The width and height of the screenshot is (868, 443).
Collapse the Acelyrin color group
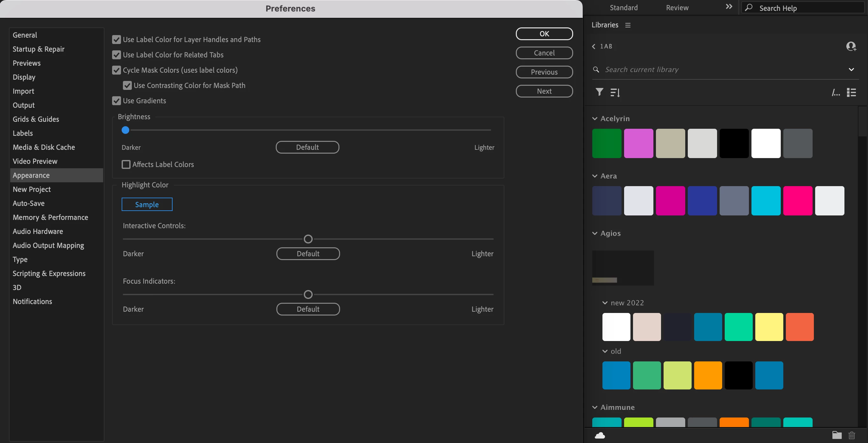(x=595, y=119)
